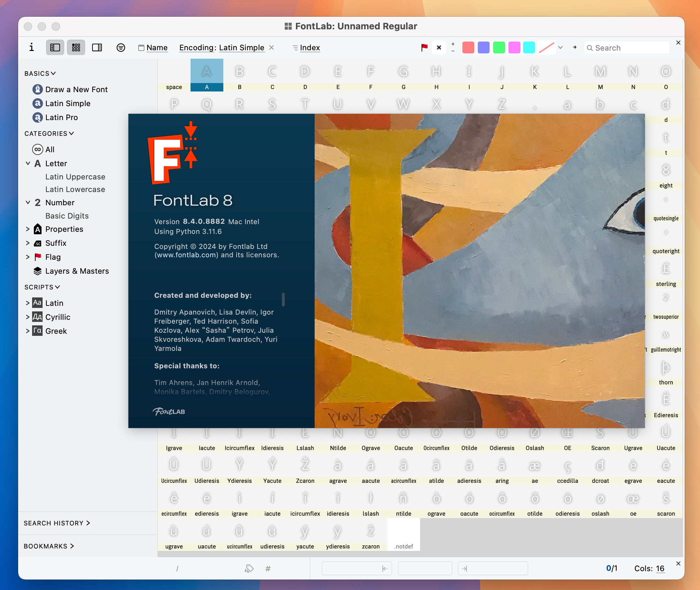This screenshot has width=700, height=590.
Task: Click the middle width field in the bottom bar
Action: coord(425,568)
